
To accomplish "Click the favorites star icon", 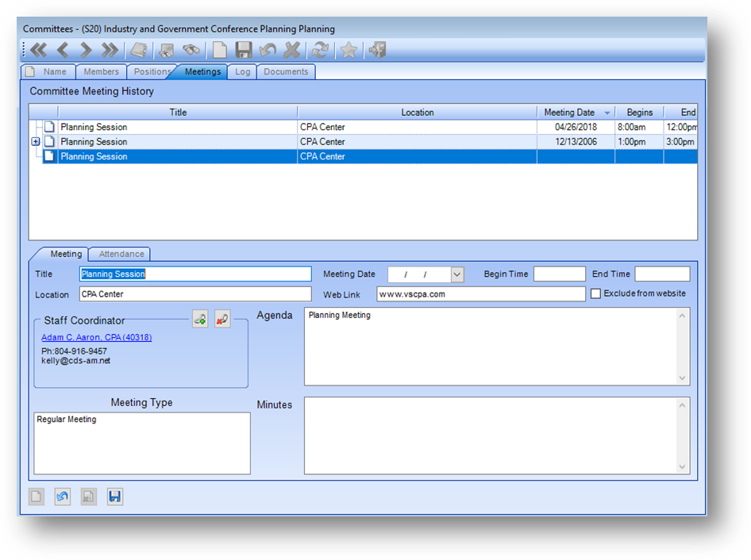I will point(349,50).
